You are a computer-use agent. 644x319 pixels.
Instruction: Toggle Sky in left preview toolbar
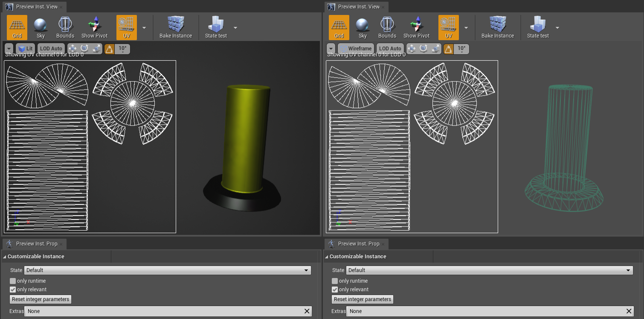[x=41, y=28]
